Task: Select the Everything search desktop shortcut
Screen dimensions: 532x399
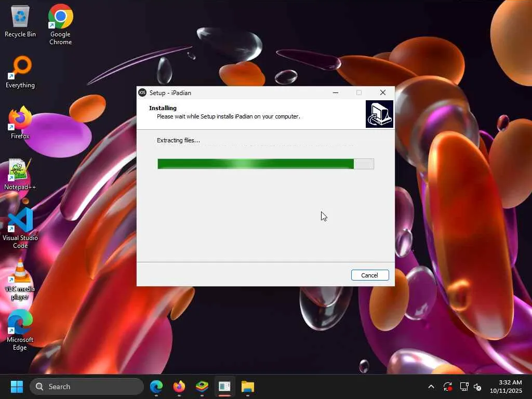Action: click(x=20, y=72)
